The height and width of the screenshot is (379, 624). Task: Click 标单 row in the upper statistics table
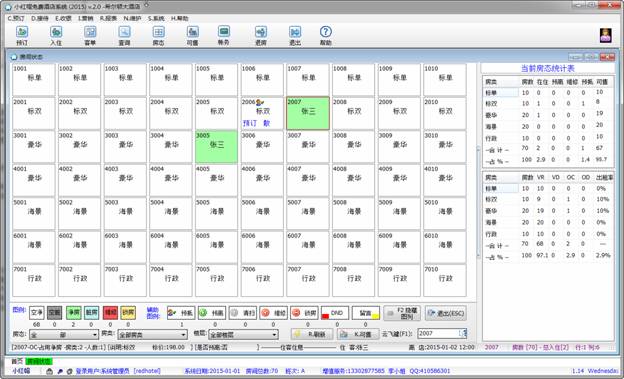click(548, 92)
